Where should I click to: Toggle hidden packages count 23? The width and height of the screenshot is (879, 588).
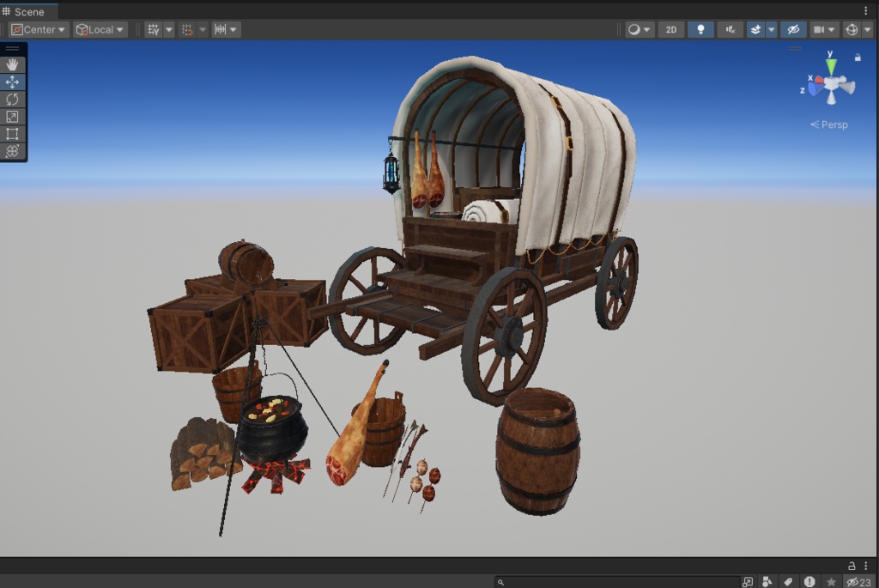tap(858, 582)
